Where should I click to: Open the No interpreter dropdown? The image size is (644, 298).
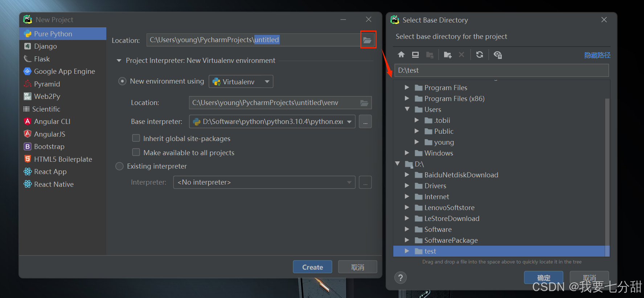(x=264, y=182)
